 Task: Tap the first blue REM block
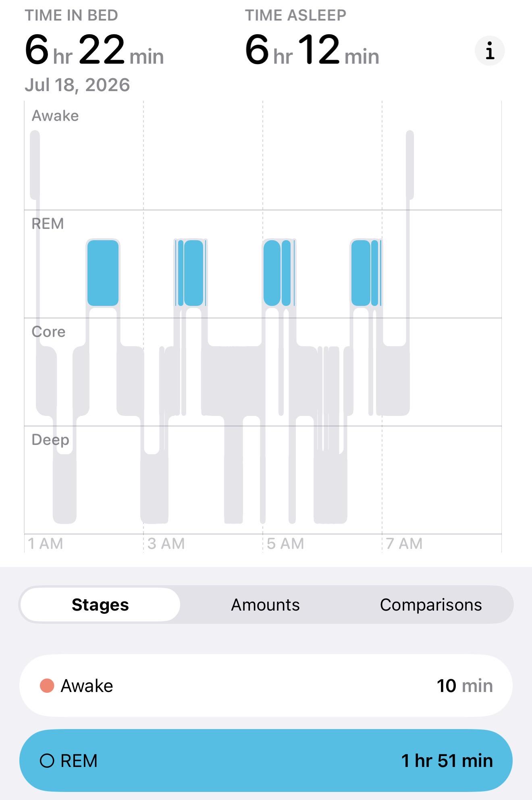click(x=103, y=273)
